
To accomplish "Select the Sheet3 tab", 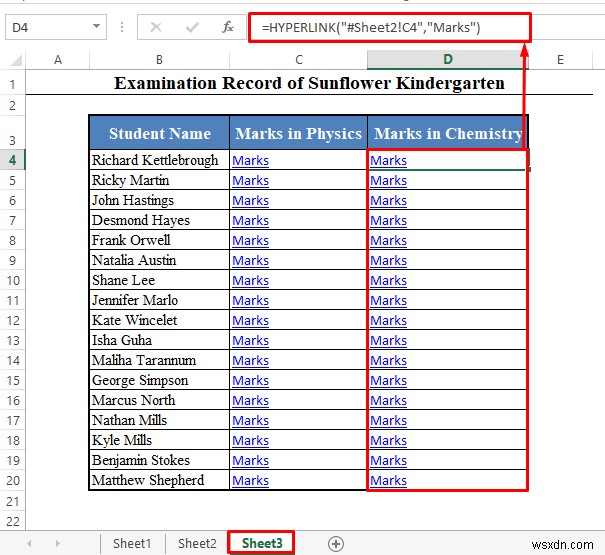I will click(262, 543).
